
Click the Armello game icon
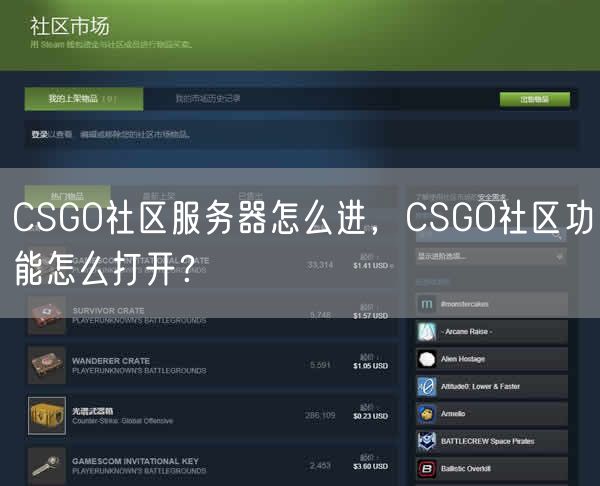click(427, 414)
